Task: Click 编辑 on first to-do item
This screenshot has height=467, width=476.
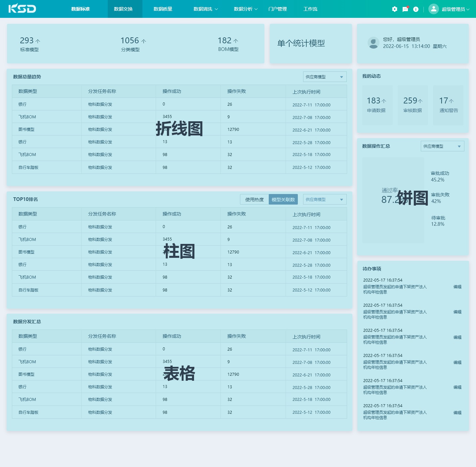Action: point(457,287)
